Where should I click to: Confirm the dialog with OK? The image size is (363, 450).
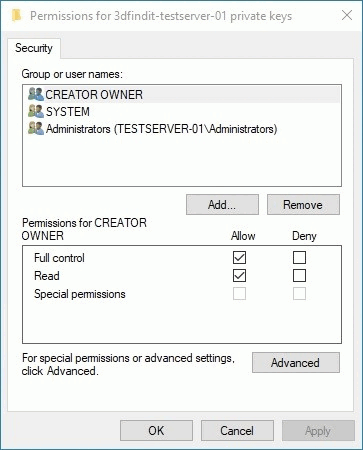pos(156,431)
